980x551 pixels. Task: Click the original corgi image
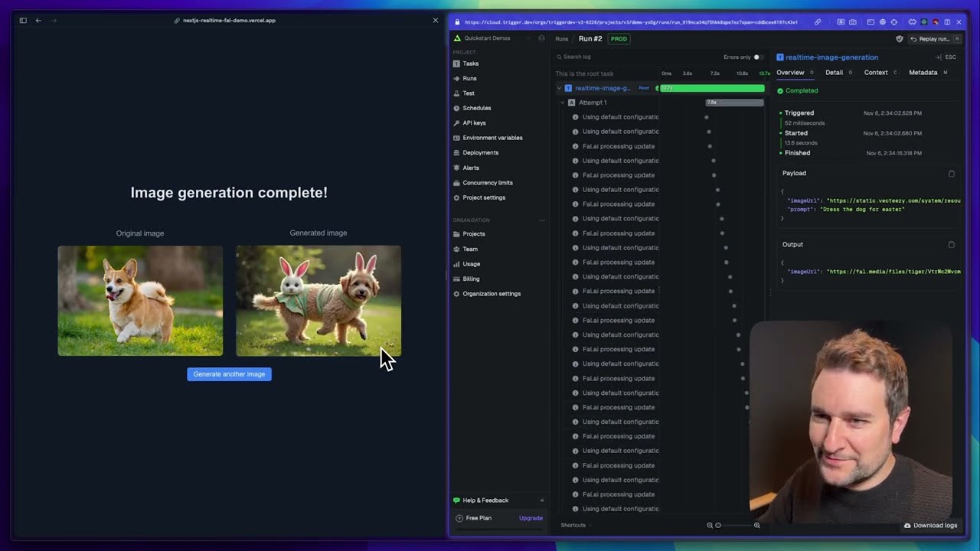pos(140,301)
